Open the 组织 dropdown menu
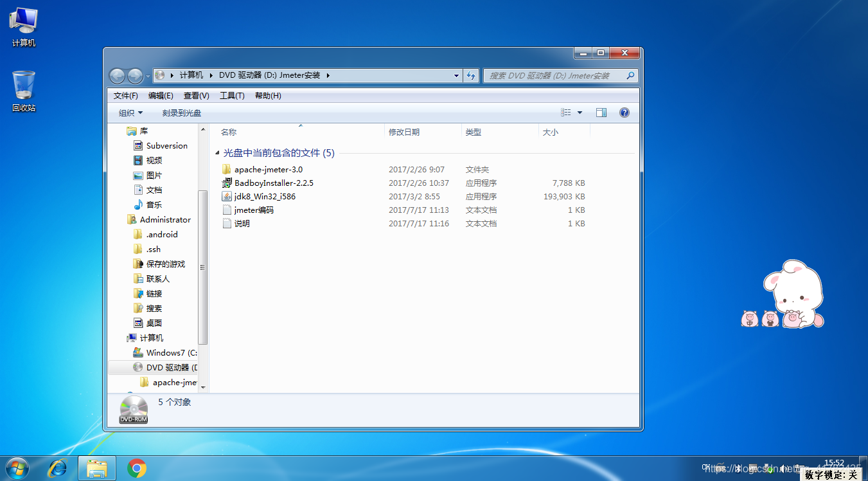868x481 pixels. tap(130, 113)
